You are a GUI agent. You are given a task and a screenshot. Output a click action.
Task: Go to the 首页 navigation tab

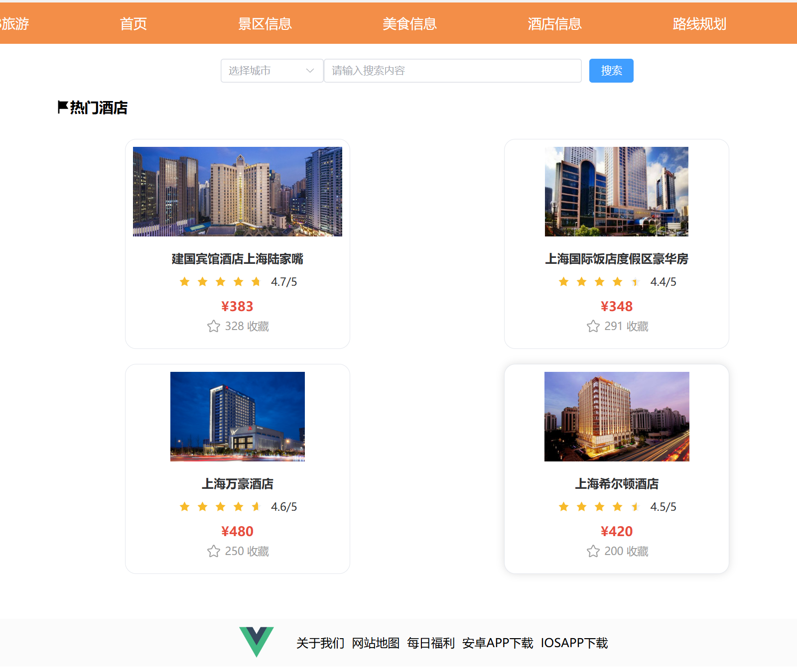[133, 23]
